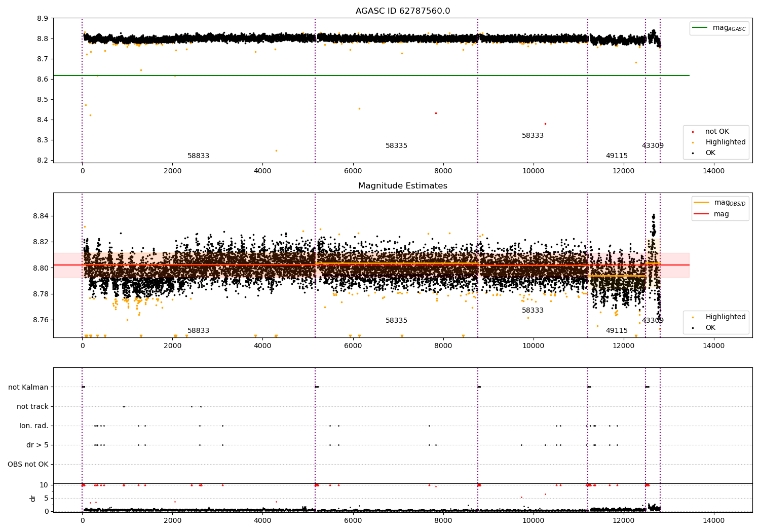Click the 8.6 y-tick in top plot
The image size is (760, 532).
tap(43, 80)
